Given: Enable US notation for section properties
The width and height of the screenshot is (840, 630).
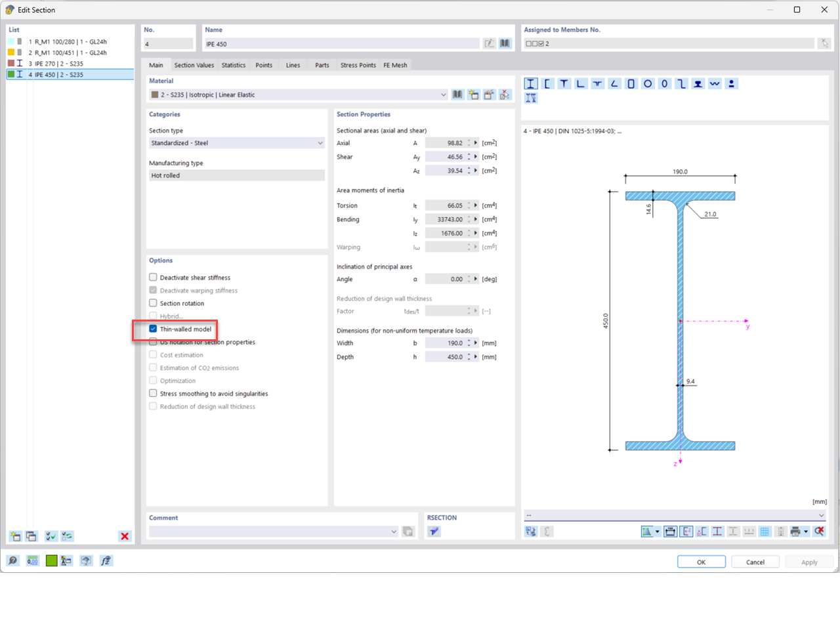Looking at the screenshot, I should [x=153, y=342].
